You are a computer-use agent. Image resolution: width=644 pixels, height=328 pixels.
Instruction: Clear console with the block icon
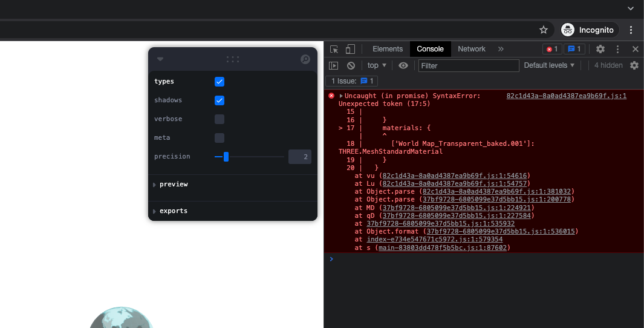coord(351,65)
